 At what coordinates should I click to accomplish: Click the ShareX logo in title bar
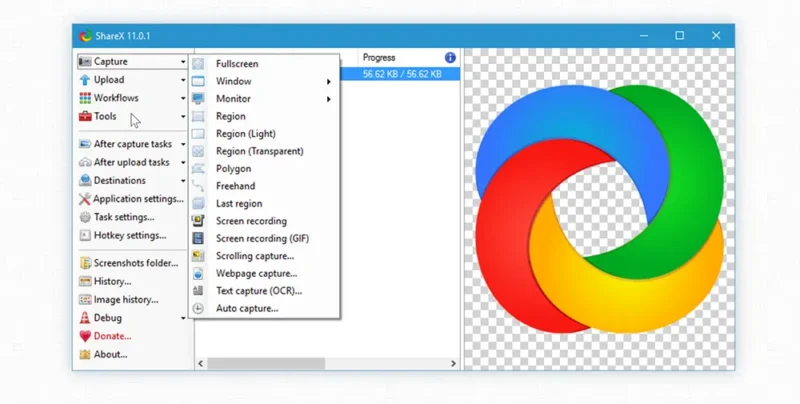(85, 36)
